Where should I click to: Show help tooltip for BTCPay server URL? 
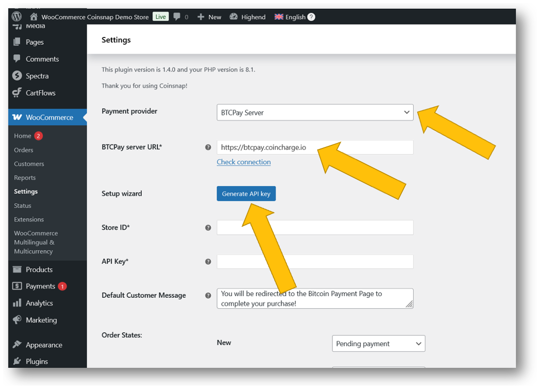pos(208,147)
